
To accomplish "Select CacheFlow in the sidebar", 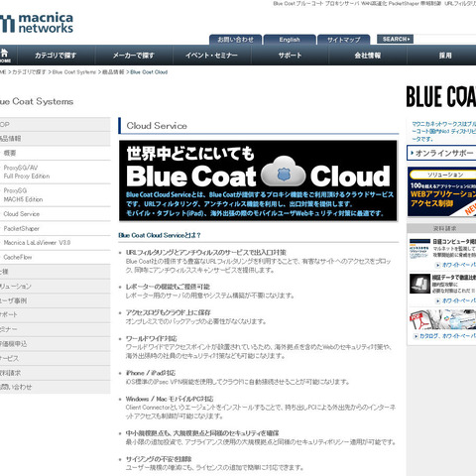I will (x=56, y=257).
